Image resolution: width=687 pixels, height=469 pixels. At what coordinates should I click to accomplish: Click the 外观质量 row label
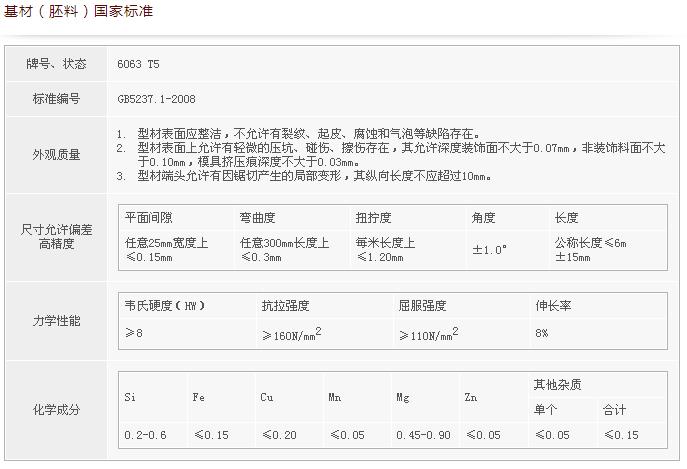point(56,155)
